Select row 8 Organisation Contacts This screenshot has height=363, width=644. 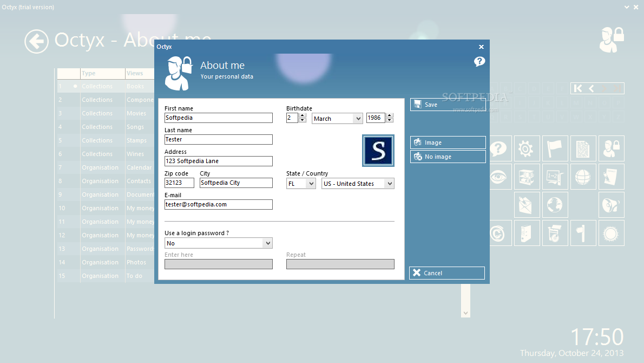(x=106, y=181)
